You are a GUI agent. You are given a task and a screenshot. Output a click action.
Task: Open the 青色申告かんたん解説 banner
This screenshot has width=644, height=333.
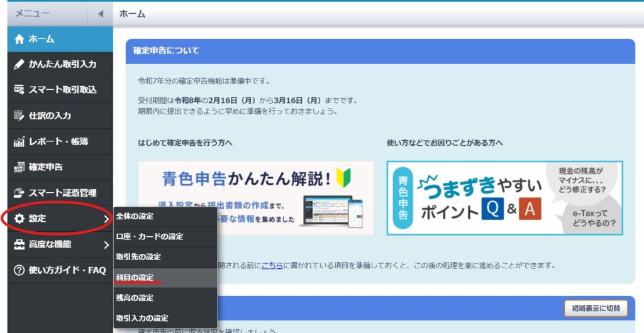point(256,198)
